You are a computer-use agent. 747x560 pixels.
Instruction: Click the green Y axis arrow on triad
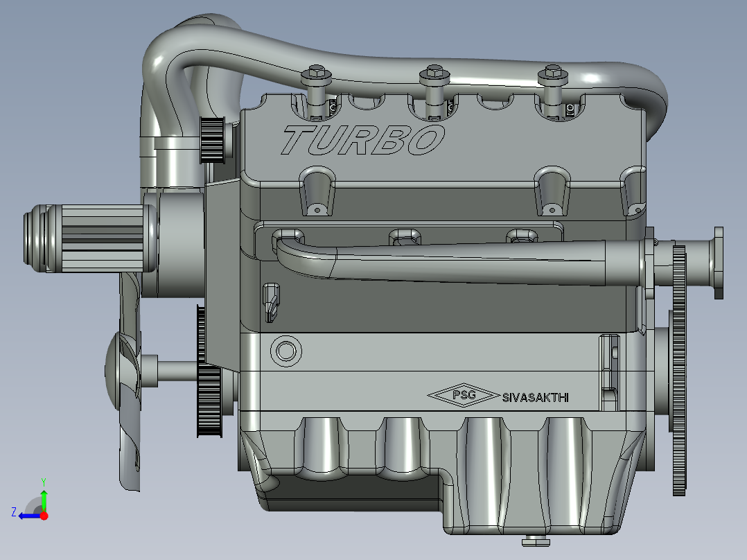[x=44, y=498]
